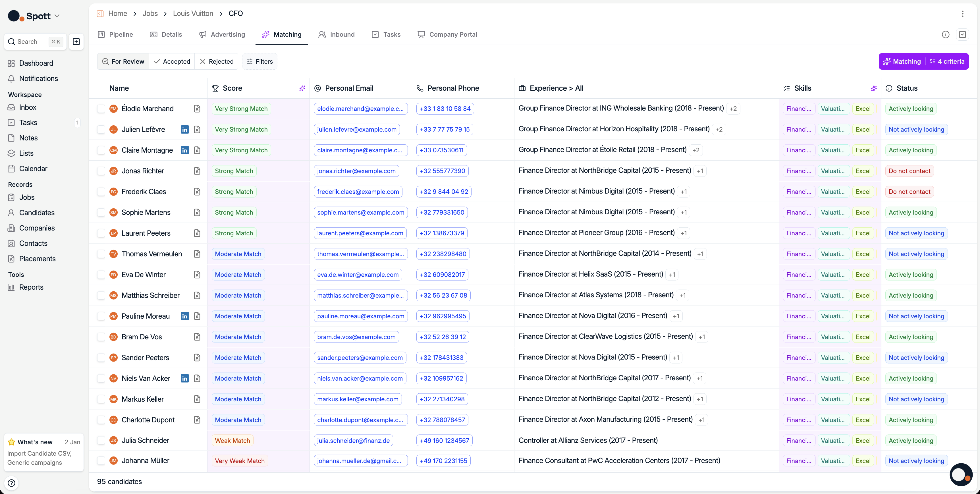The width and height of the screenshot is (980, 494).
Task: Open Élodie Marchand's resume document icon
Action: coord(197,109)
